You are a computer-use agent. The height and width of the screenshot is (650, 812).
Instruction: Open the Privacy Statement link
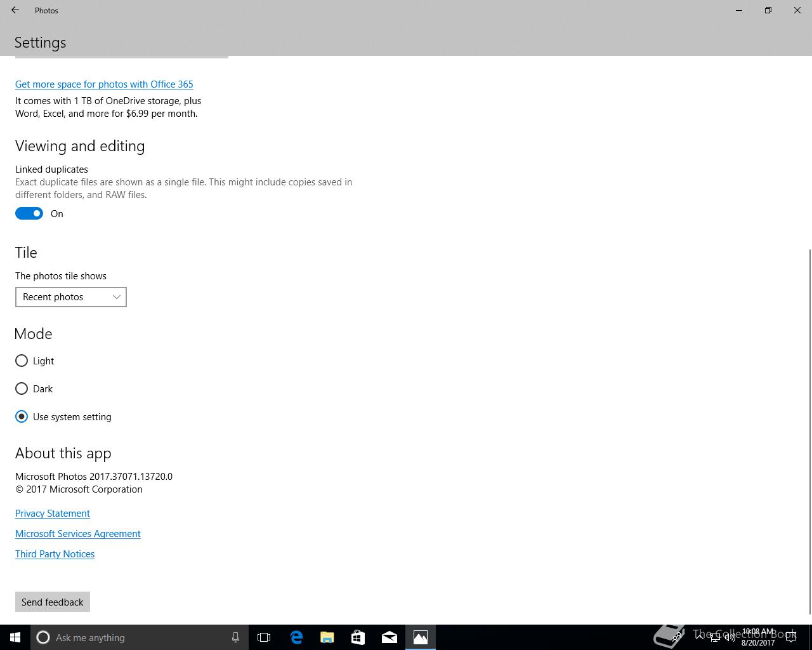click(53, 513)
